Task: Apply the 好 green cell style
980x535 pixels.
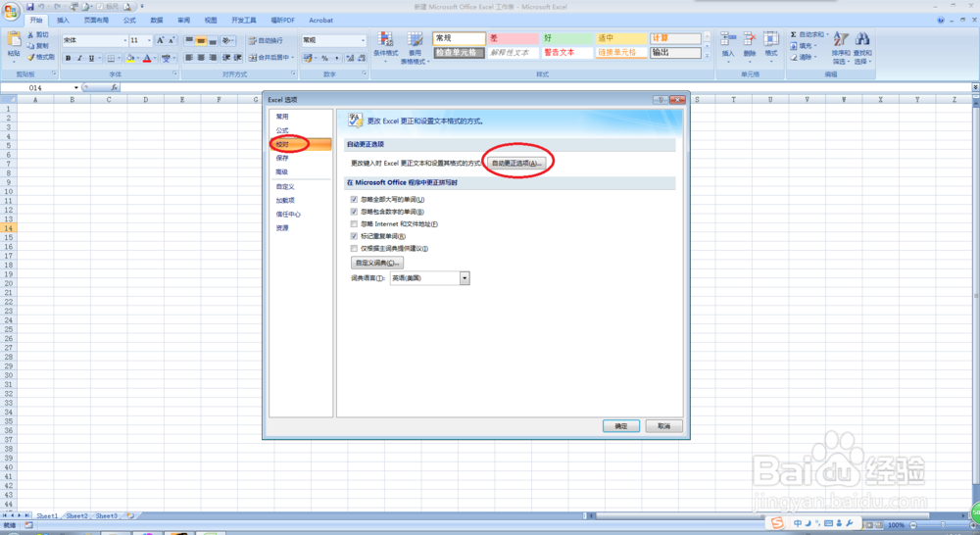Action: [x=565, y=38]
